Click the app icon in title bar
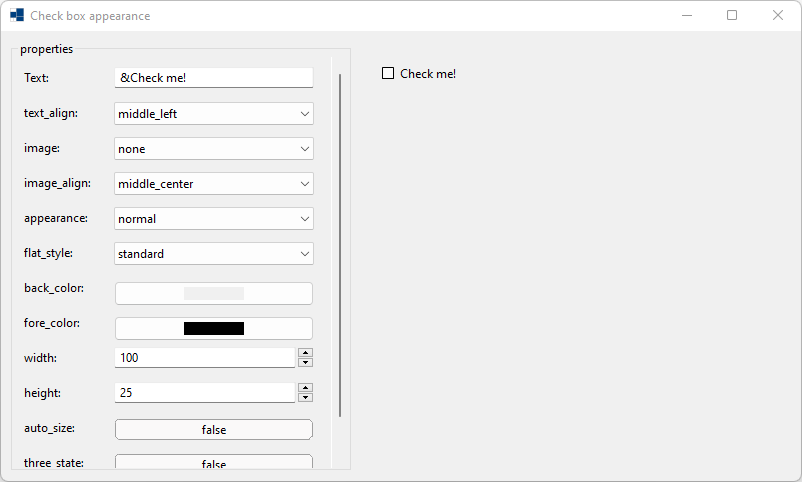 click(x=17, y=16)
